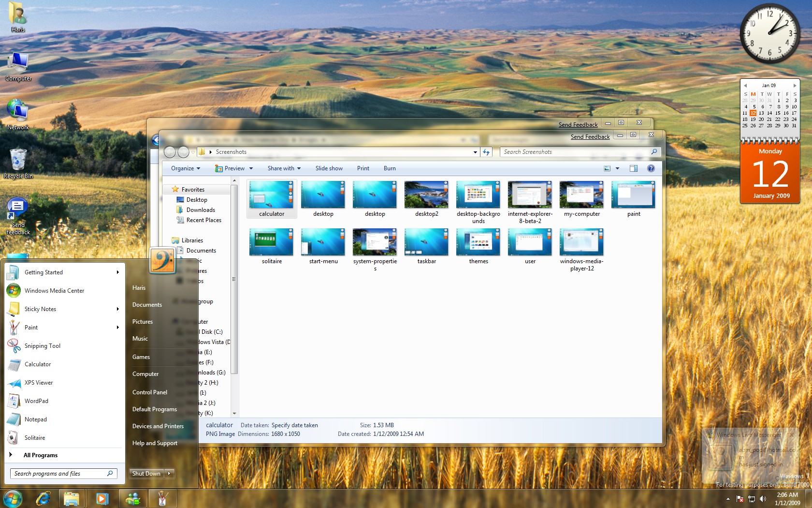Go to next month in calendar gadget

pyautogui.click(x=795, y=86)
